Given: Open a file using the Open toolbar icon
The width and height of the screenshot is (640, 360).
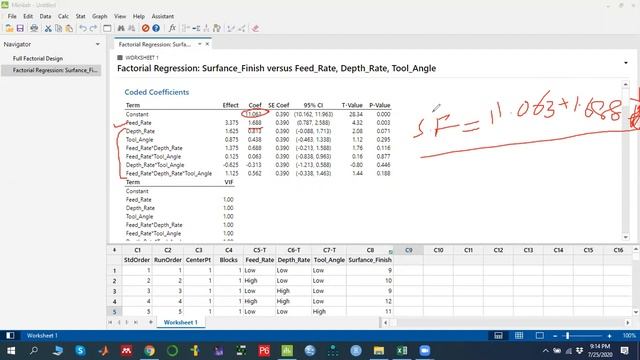Looking at the screenshot, I should (x=9, y=28).
